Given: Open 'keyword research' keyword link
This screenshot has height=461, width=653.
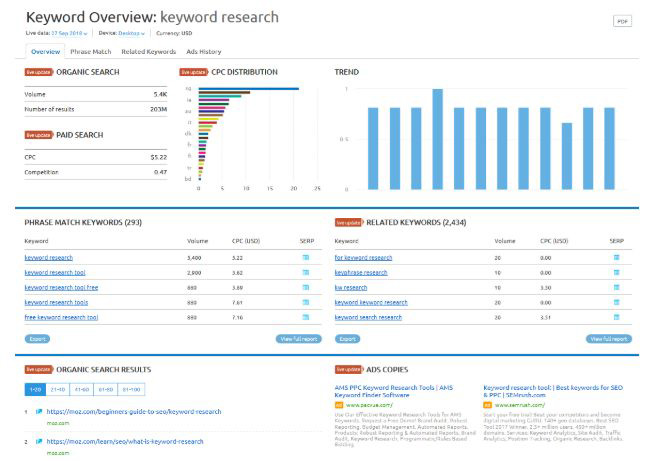Looking at the screenshot, I should [49, 258].
